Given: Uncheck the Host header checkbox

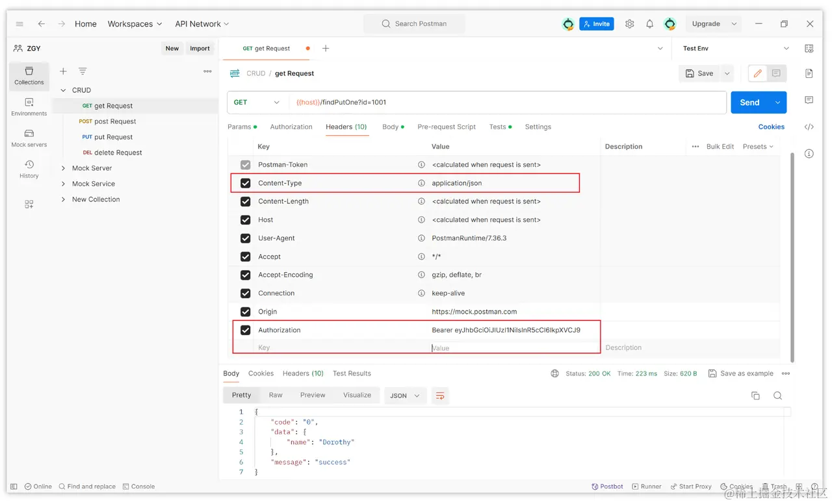Looking at the screenshot, I should (245, 220).
